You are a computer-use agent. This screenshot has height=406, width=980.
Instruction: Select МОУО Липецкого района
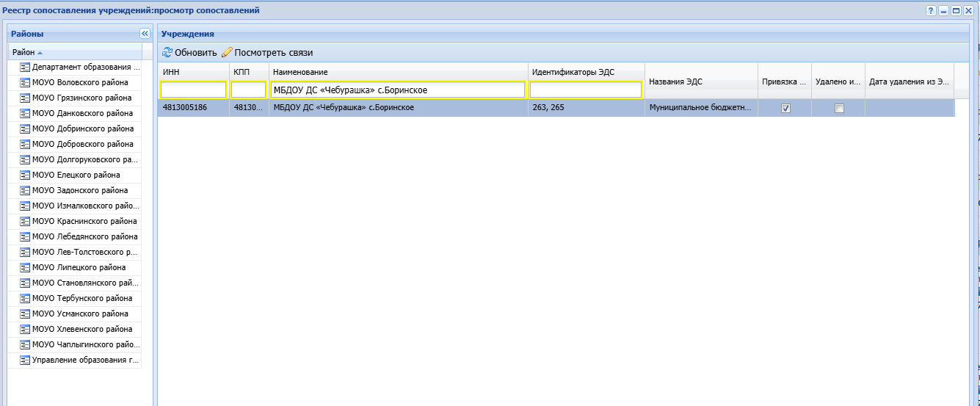point(72,267)
